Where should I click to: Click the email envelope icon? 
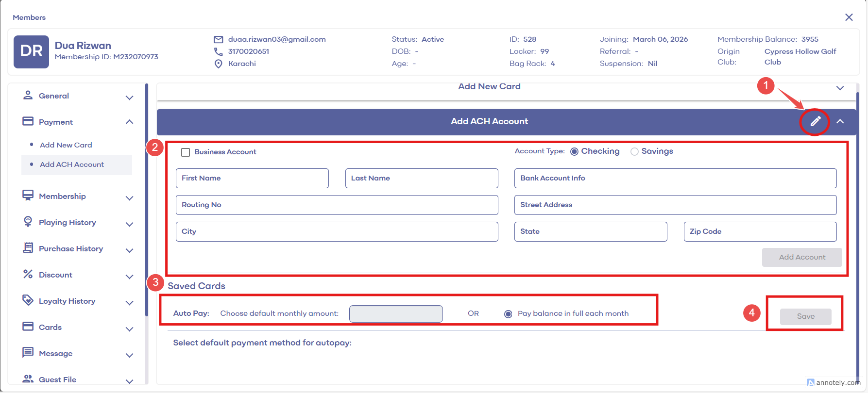pyautogui.click(x=218, y=39)
